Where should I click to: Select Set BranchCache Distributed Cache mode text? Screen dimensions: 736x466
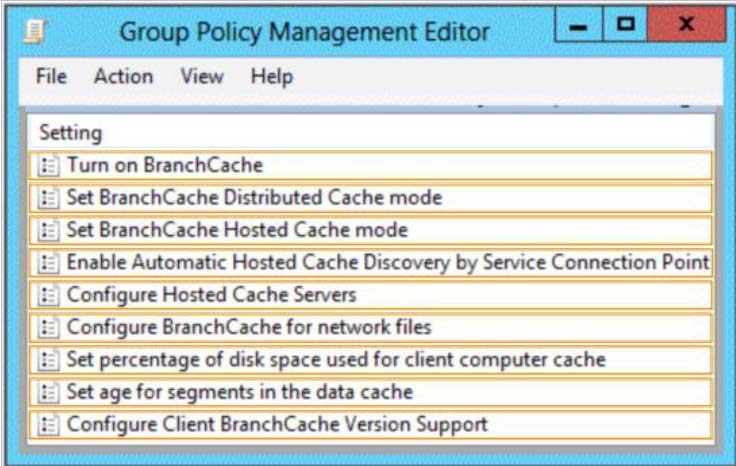[254, 198]
